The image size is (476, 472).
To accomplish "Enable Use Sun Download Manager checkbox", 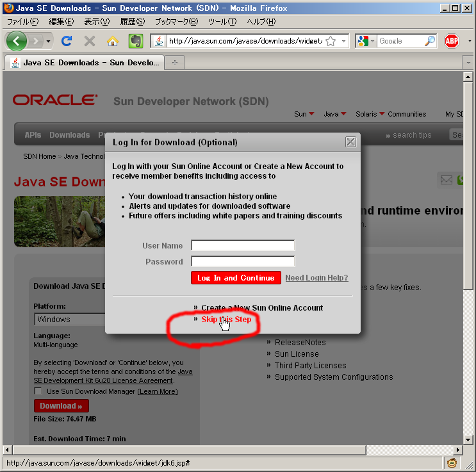I will coord(38,391).
